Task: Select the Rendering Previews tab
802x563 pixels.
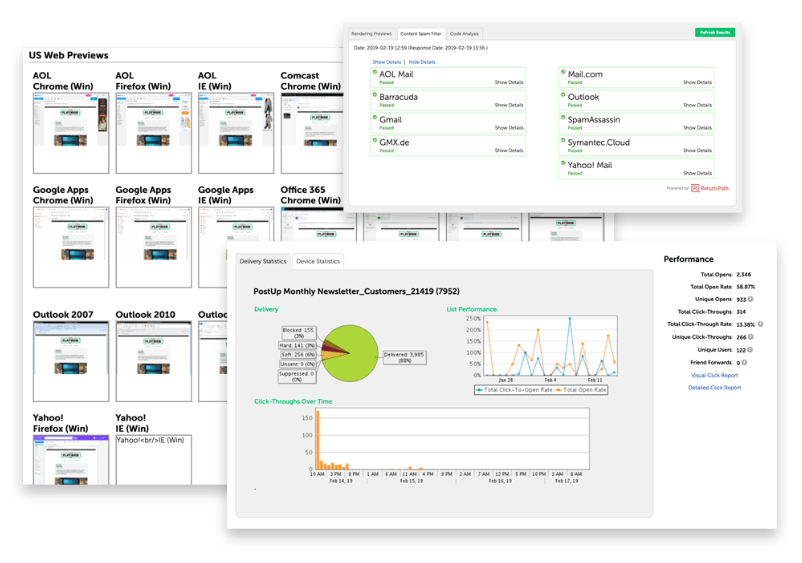Action: [371, 34]
